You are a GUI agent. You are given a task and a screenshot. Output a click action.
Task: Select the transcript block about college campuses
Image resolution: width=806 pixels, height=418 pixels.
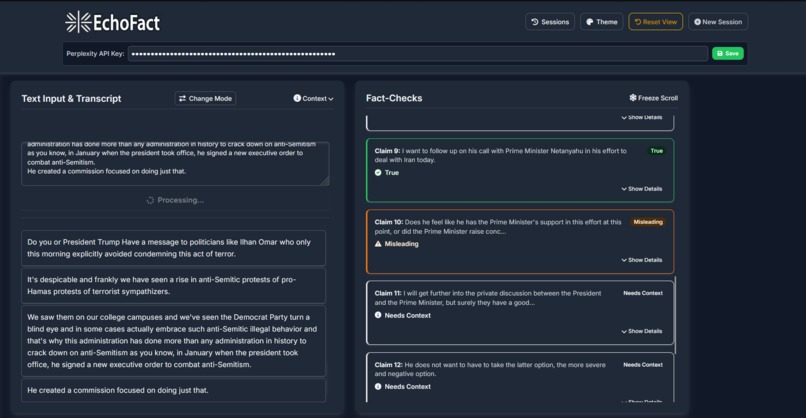coord(173,341)
